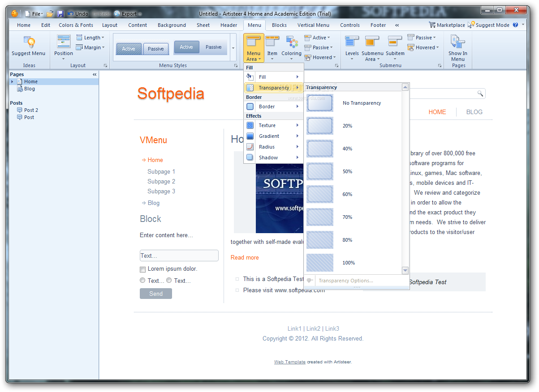The height and width of the screenshot is (392, 539).
Task: Open the Item Passive dropdown
Action: pos(319,47)
